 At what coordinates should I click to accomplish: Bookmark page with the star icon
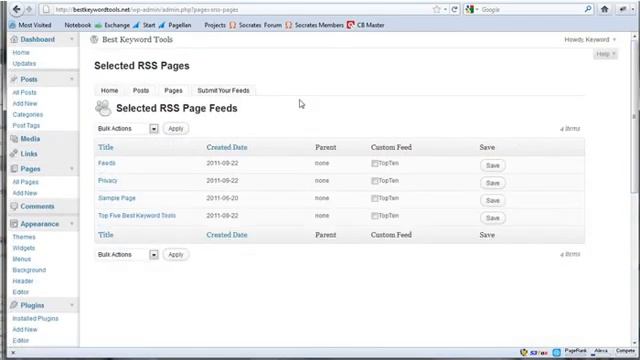[x=437, y=9]
